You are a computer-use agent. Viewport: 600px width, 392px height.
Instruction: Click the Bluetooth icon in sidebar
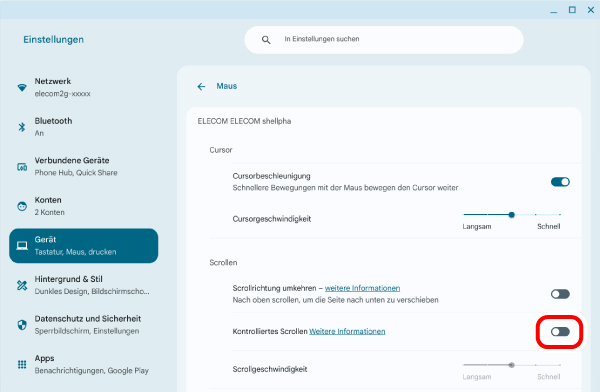(22, 127)
